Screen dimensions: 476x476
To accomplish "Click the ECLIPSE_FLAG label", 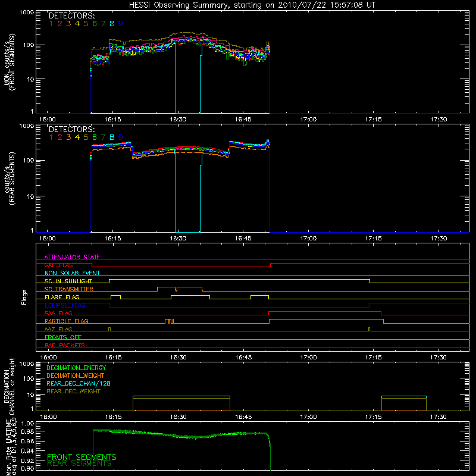I will [x=65, y=305].
